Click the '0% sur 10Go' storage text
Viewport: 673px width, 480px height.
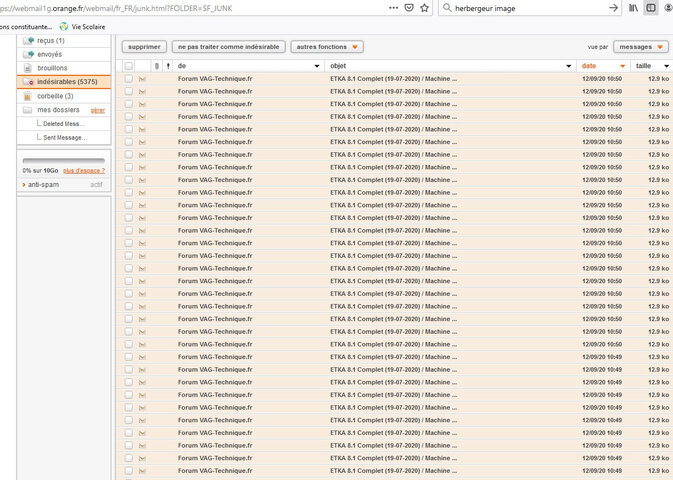(x=40, y=171)
